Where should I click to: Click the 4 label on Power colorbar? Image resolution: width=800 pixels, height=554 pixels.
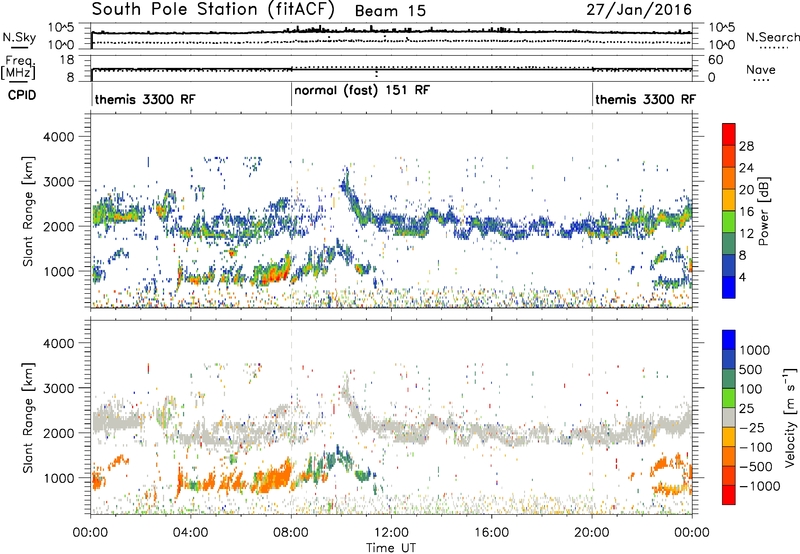pos(742,277)
